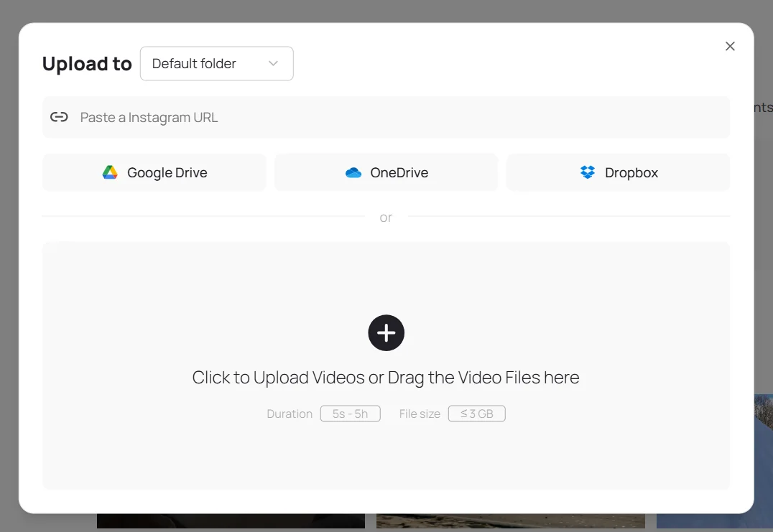Select Google Drive as upload source

coord(154,172)
